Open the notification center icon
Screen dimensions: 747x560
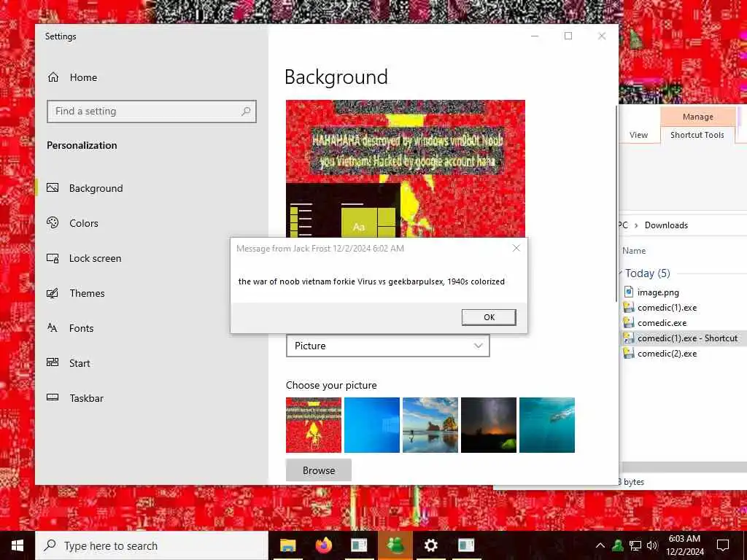tap(723, 545)
